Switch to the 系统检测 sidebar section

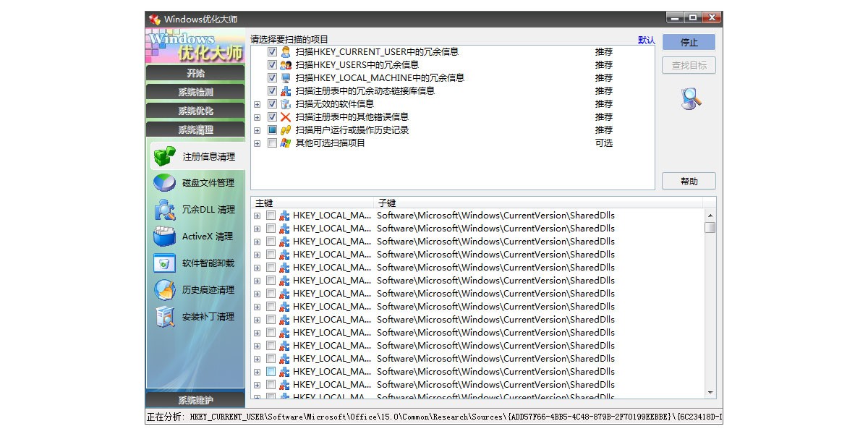(x=195, y=92)
